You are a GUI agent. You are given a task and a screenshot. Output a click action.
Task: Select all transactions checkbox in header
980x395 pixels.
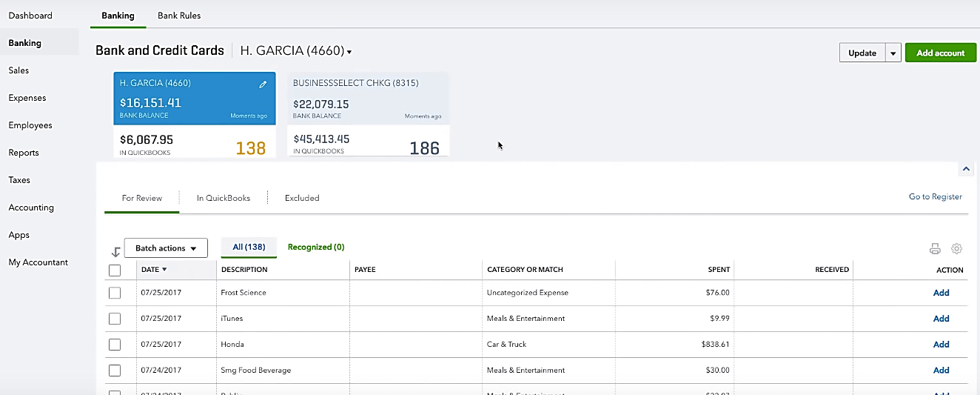coord(115,270)
